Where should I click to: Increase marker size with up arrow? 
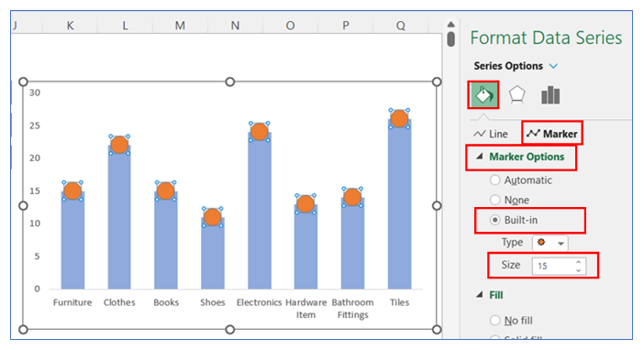click(579, 262)
